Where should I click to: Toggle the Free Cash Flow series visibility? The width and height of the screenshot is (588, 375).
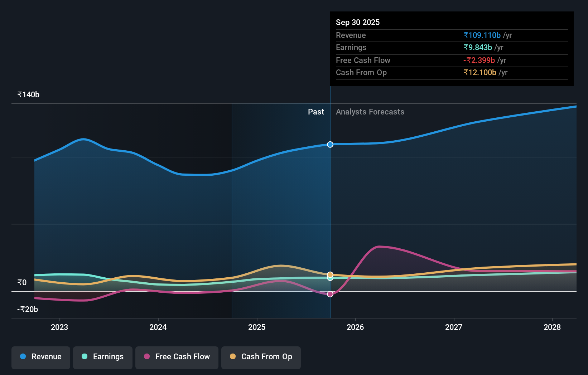click(x=177, y=357)
